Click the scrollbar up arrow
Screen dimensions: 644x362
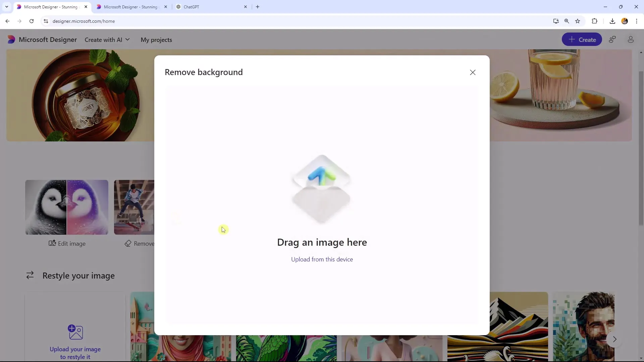pos(641,52)
